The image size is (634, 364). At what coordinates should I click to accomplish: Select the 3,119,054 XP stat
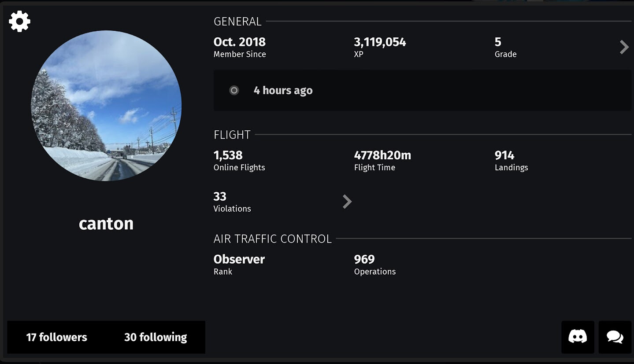[380, 42]
